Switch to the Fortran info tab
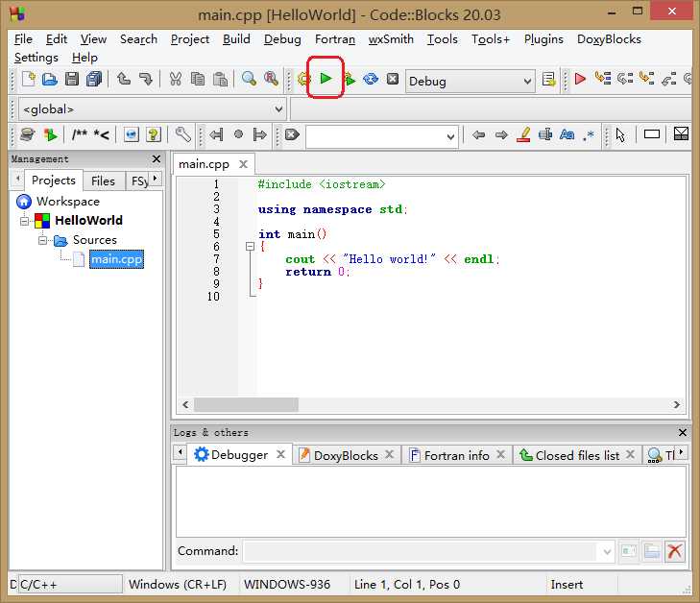The width and height of the screenshot is (700, 603). coord(457,455)
